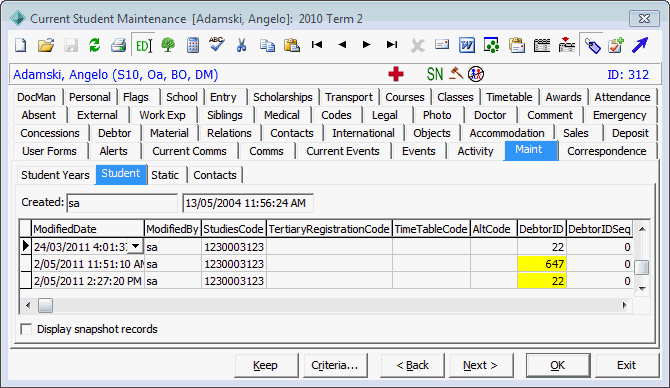Click the StudiesCode column header
670x388 pixels.
point(234,229)
